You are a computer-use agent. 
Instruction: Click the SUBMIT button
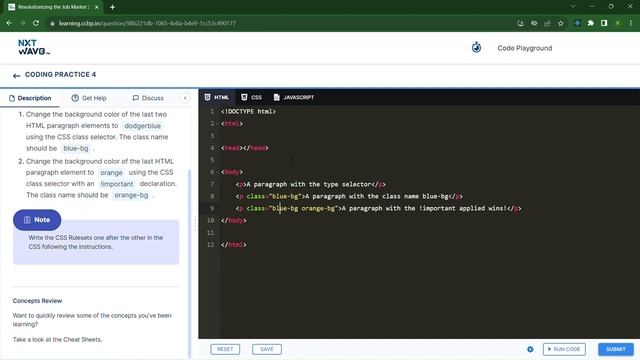point(616,349)
